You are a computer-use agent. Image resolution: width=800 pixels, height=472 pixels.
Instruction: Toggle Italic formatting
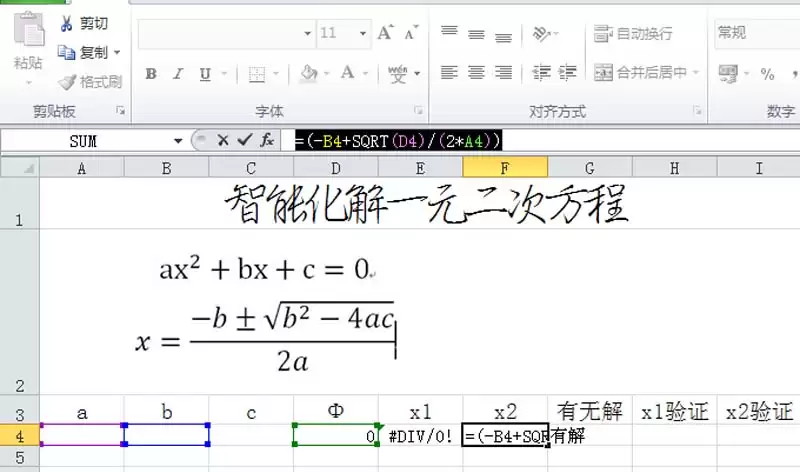pos(178,73)
